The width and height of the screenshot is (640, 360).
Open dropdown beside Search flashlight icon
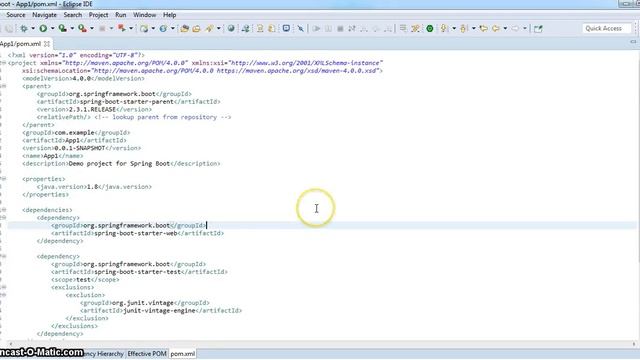tap(219, 29)
